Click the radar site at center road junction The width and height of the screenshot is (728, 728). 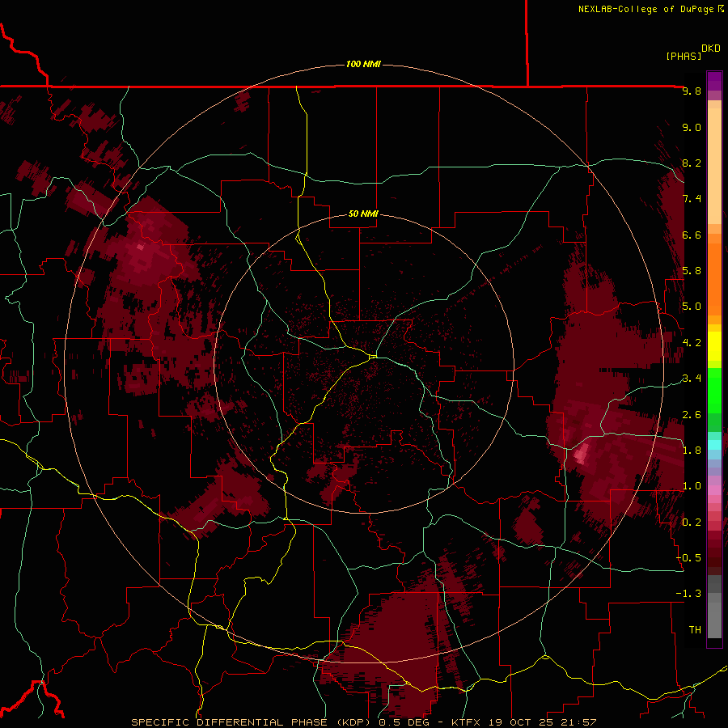[x=373, y=357]
